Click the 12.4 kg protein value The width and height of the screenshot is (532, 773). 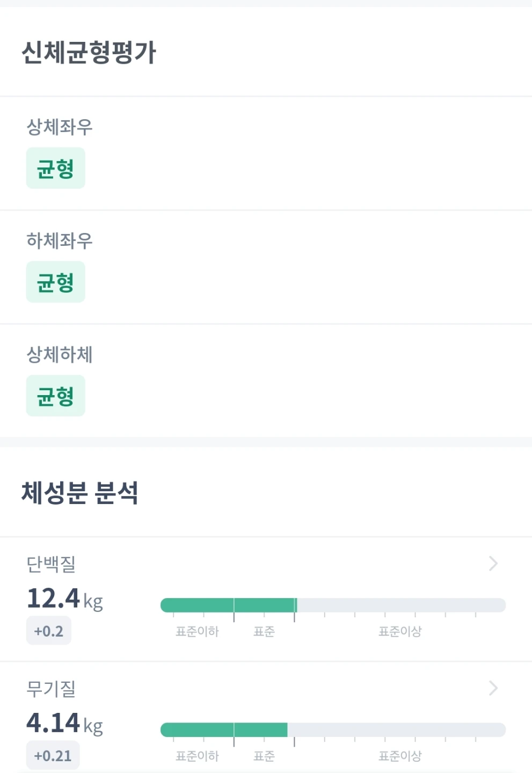click(64, 599)
